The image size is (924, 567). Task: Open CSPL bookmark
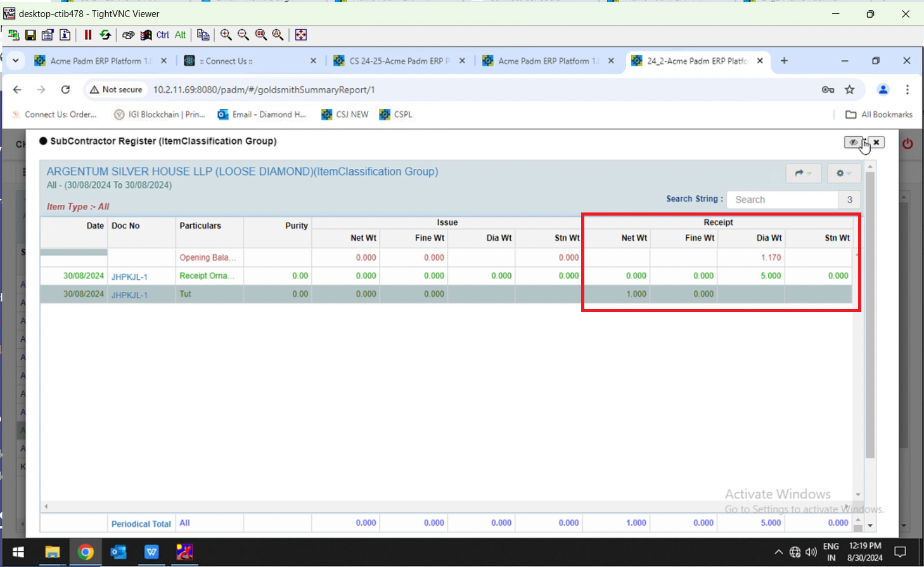(395, 114)
